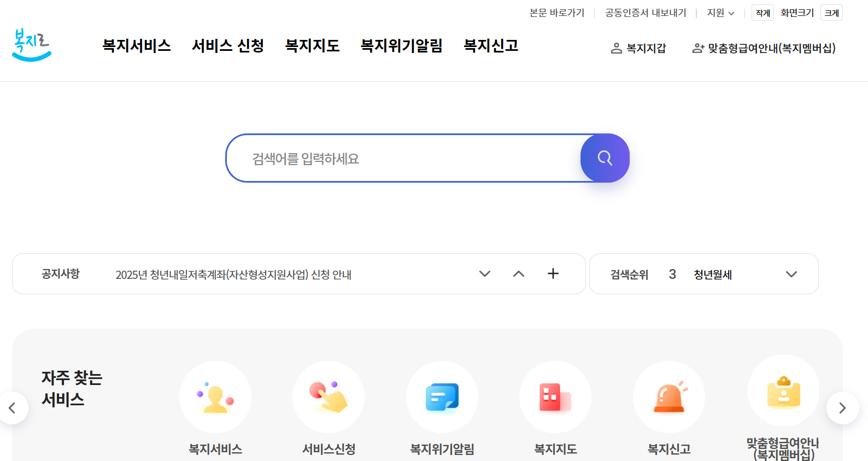This screenshot has height=461, width=868.
Task: Show next notice with down chevron
Action: (485, 273)
